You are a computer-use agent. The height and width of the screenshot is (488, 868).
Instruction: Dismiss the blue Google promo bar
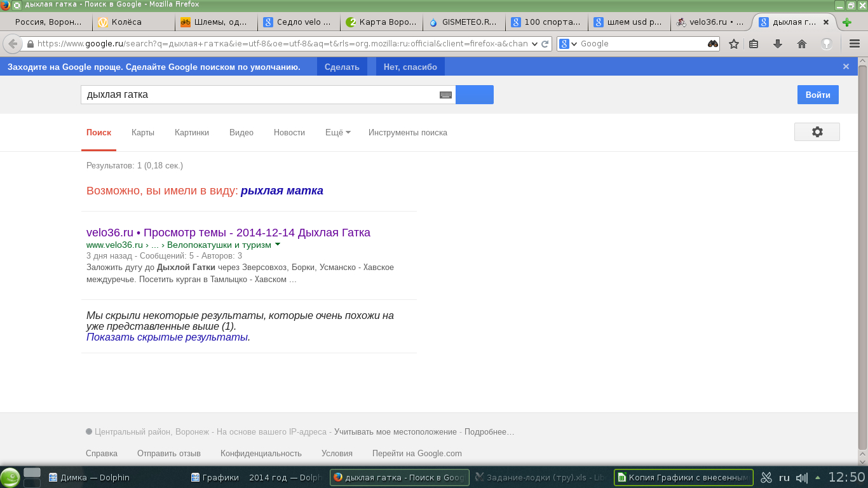(846, 66)
